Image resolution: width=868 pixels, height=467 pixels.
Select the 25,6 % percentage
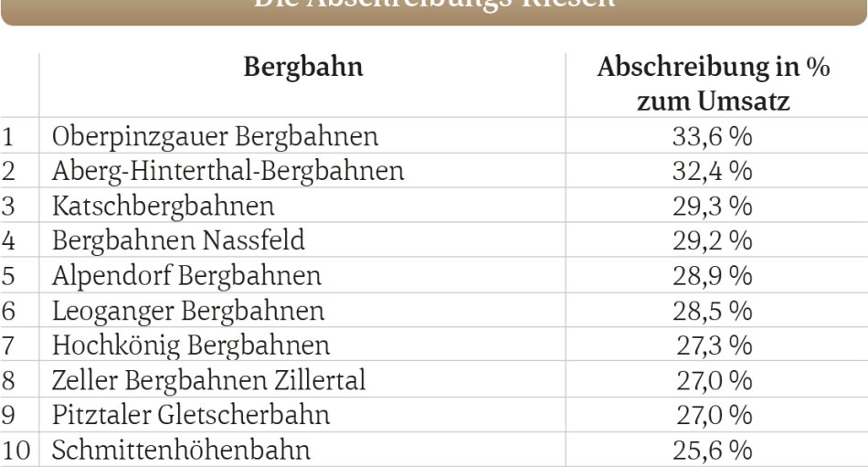713,451
